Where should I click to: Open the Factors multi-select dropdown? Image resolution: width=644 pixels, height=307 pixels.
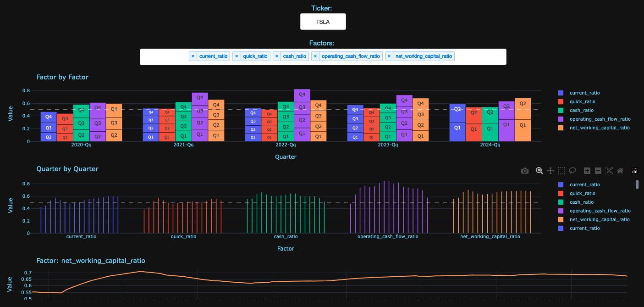(x=479, y=57)
